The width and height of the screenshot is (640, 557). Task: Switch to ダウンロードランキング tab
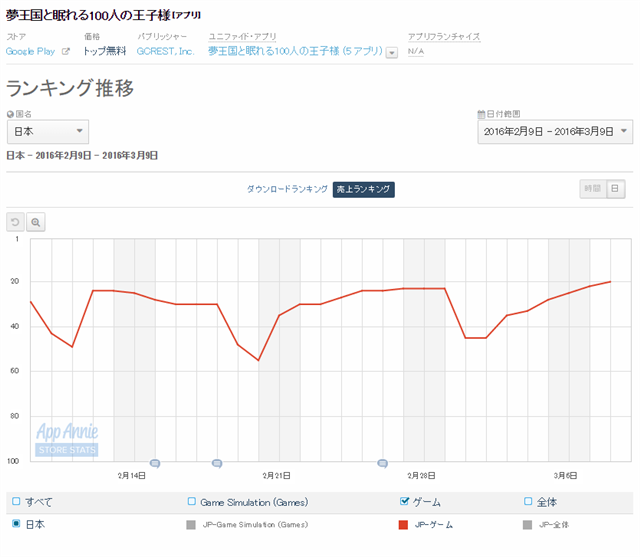point(287,189)
